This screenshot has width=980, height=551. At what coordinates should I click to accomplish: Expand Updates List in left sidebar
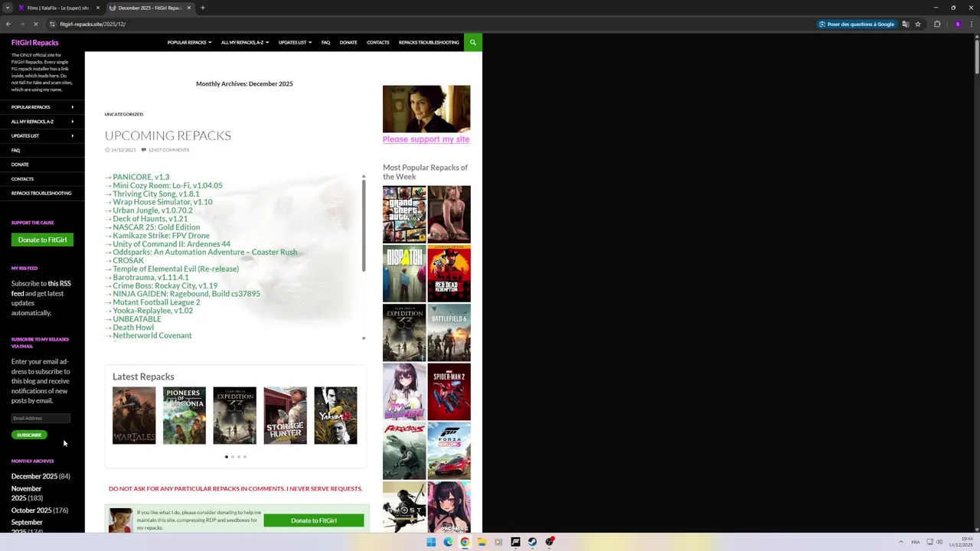[42, 135]
